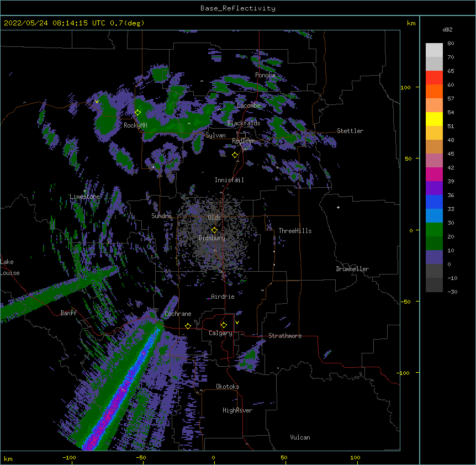This screenshot has height=465, width=476.
Task: Select the light blue 33-30 dBZ swatch
Action: point(434,216)
